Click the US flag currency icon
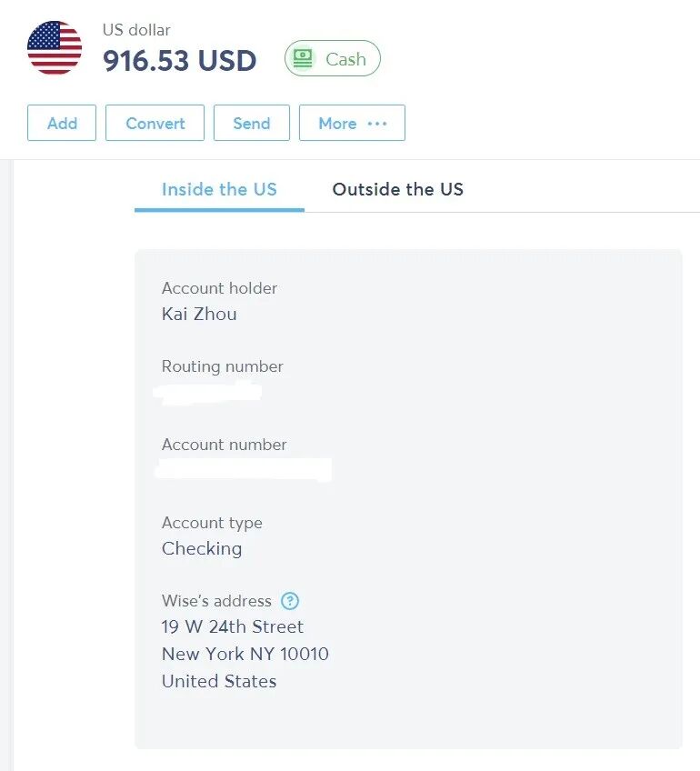 [55, 48]
